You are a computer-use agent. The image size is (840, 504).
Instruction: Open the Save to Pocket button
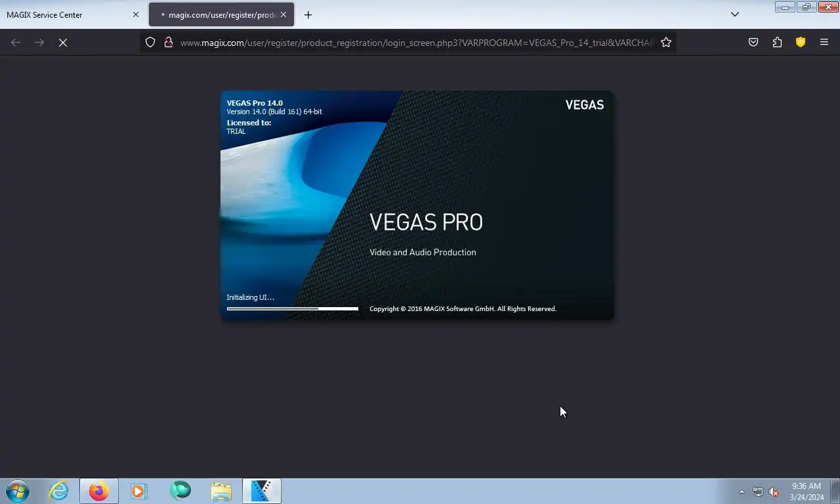click(753, 42)
